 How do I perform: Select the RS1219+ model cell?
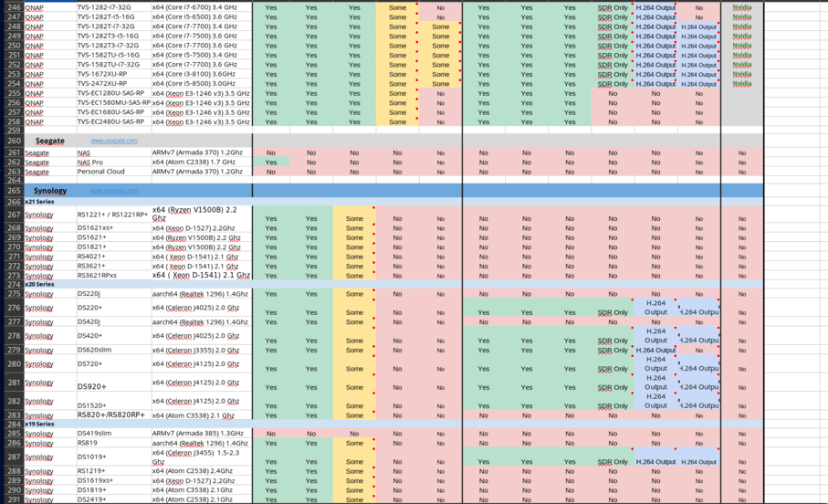click(x=113, y=471)
